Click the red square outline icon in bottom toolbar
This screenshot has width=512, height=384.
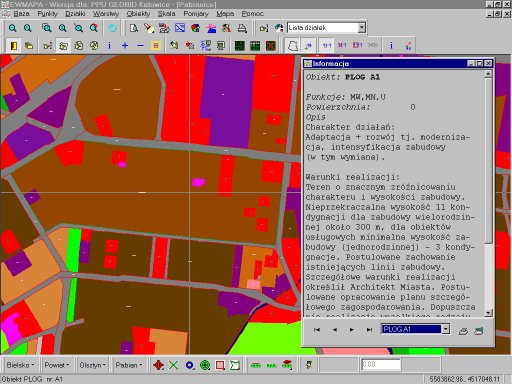tap(220, 365)
